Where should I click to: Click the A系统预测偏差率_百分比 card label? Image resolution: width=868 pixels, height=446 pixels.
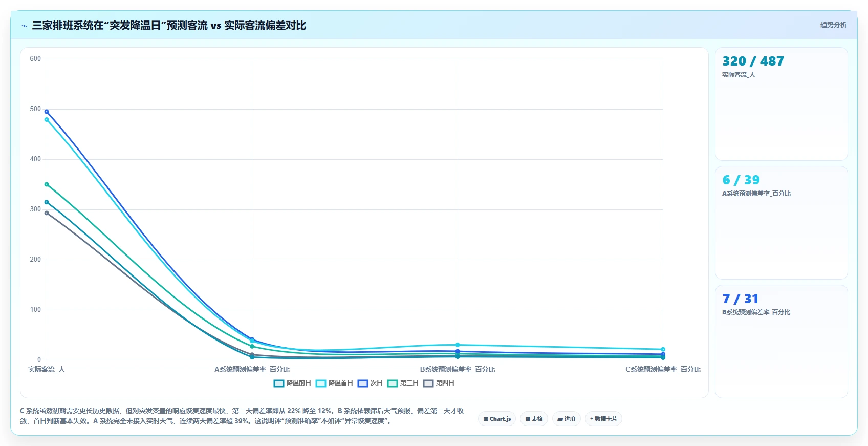tap(756, 194)
